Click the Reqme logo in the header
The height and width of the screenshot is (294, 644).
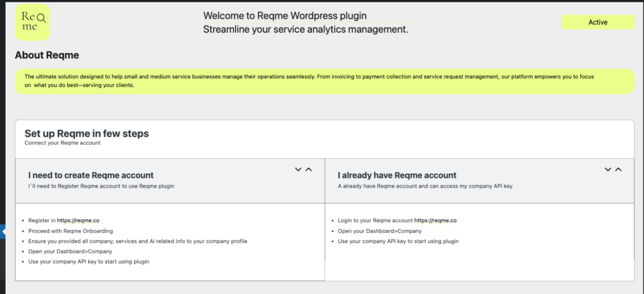[x=33, y=22]
